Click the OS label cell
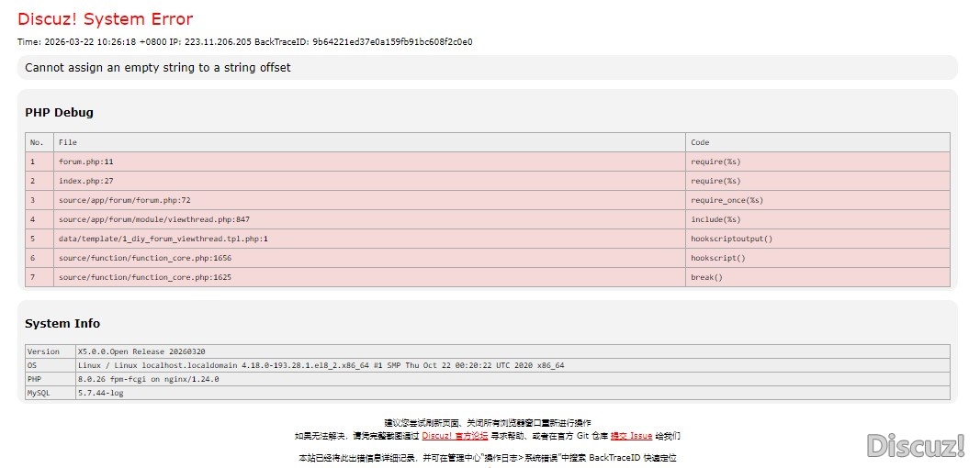This screenshot has height=468, width=980. tap(50, 365)
